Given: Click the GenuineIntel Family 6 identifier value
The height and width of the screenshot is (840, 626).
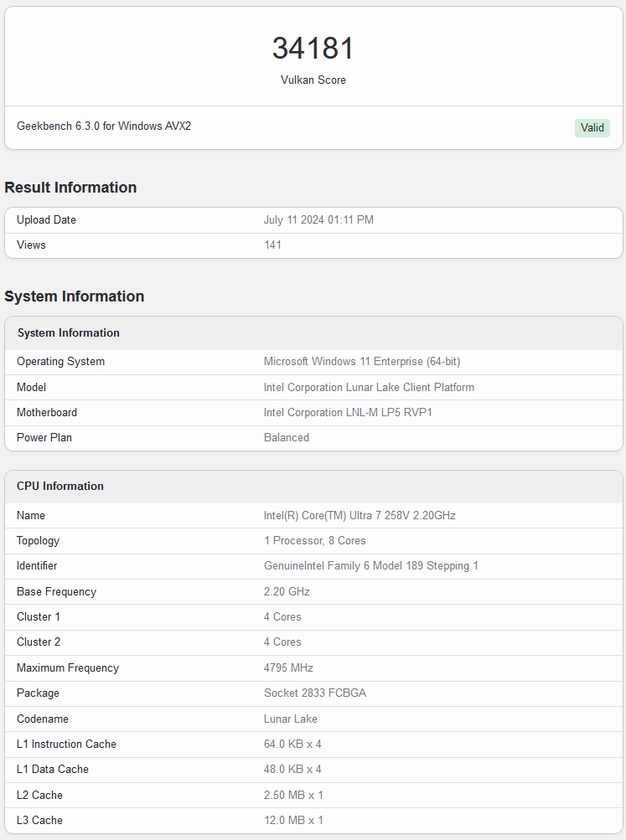Looking at the screenshot, I should (x=370, y=566).
